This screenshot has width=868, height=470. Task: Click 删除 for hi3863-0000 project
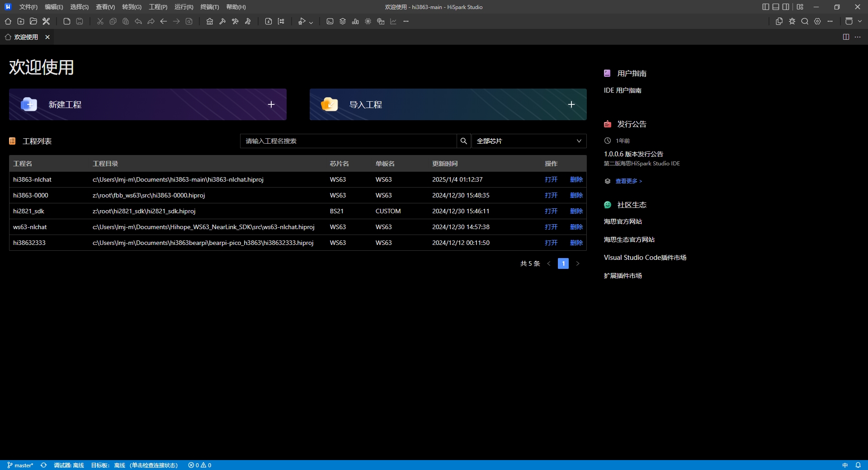(576, 195)
